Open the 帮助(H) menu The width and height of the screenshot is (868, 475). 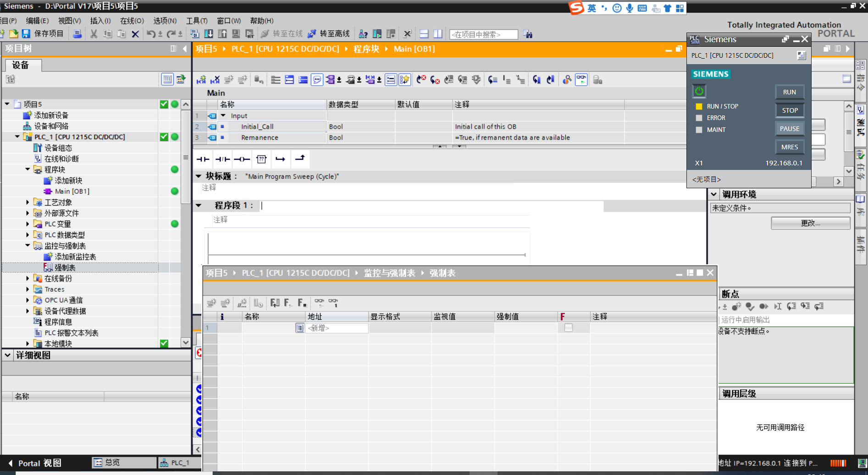(262, 21)
